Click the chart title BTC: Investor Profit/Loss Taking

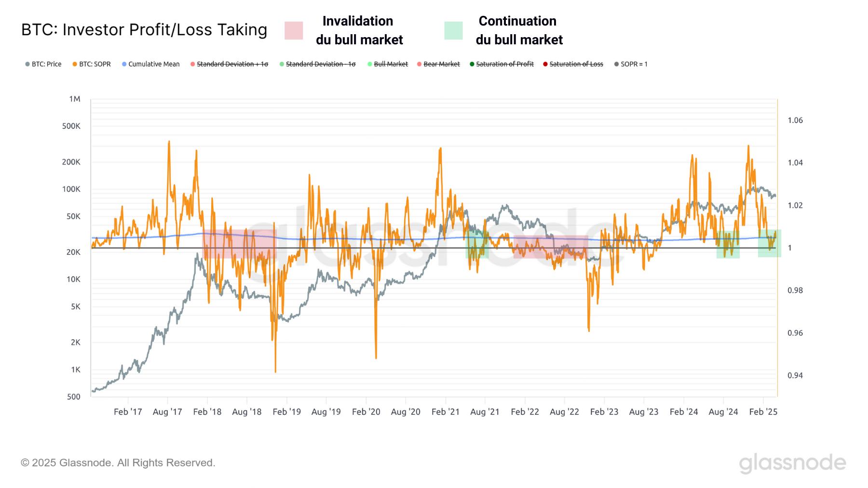[x=144, y=29]
